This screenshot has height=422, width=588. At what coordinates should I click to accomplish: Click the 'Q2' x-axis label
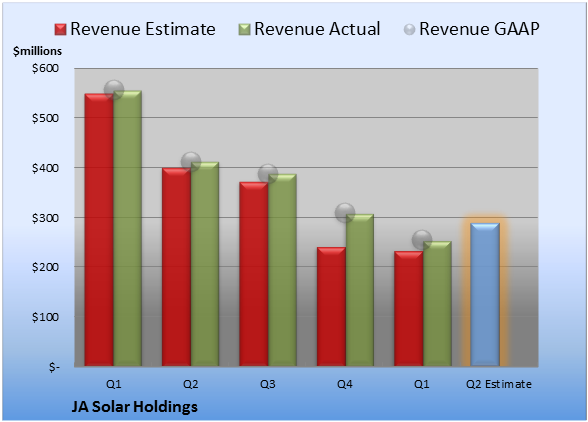click(190, 384)
